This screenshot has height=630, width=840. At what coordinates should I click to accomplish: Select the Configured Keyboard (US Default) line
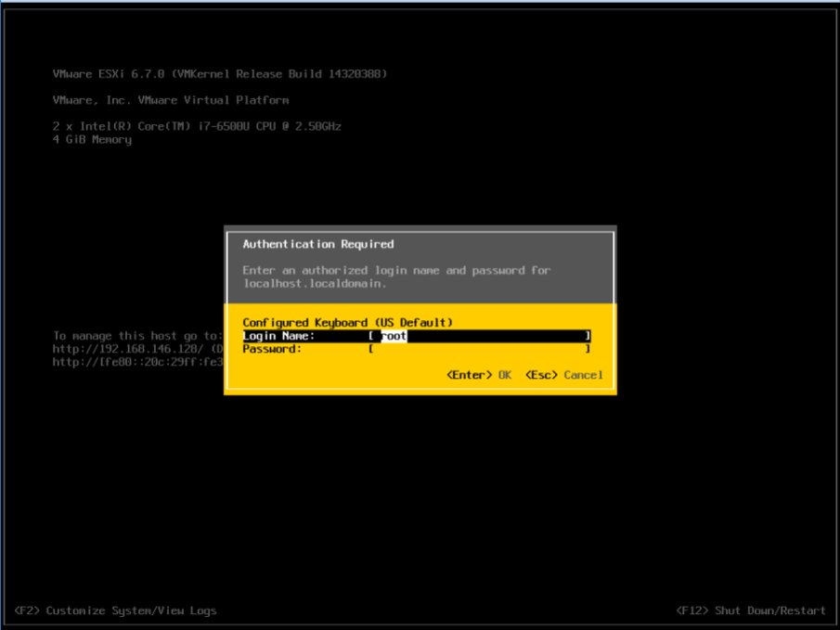(x=348, y=323)
